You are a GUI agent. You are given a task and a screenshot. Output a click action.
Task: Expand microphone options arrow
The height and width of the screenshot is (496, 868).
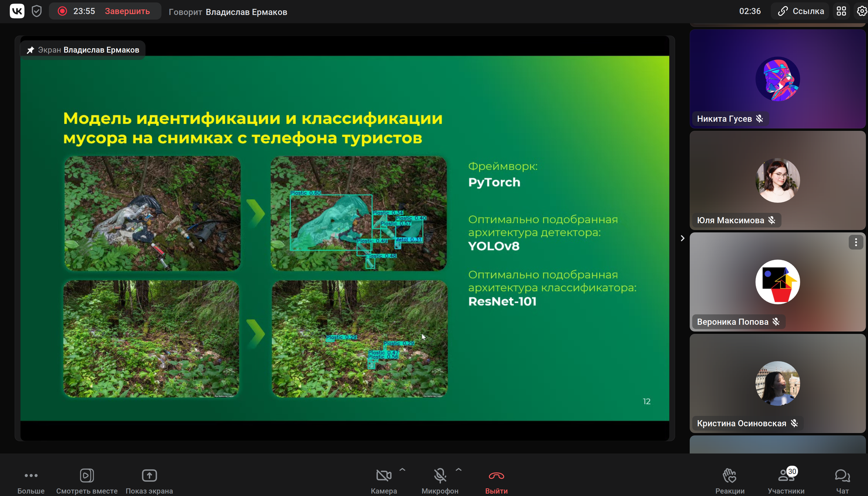click(x=459, y=470)
